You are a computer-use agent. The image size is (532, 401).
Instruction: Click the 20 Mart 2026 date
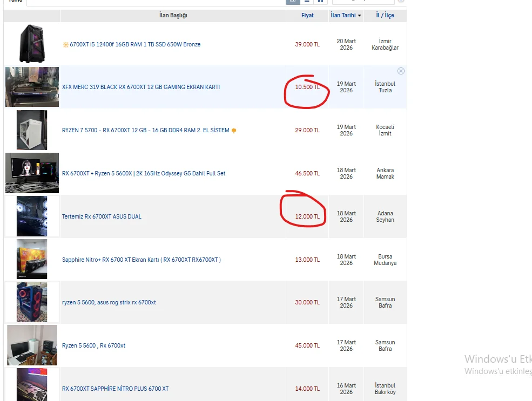pyautogui.click(x=346, y=44)
